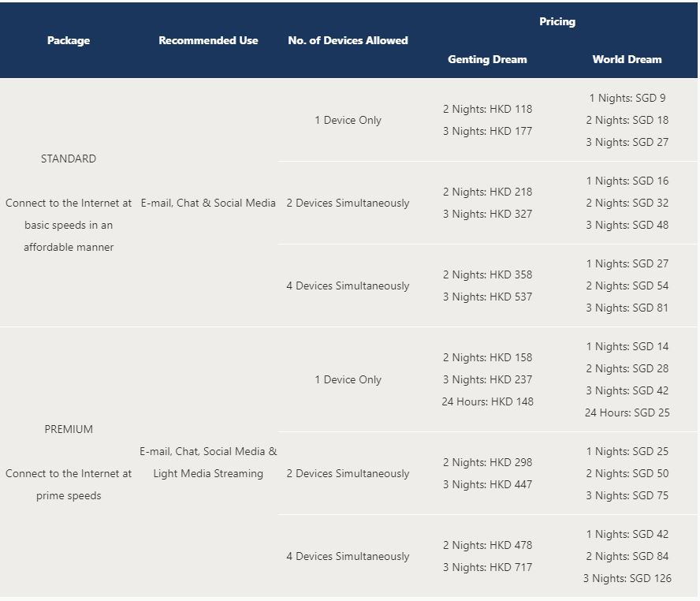Click the '1 Nights: SGD 16' price
700x601 pixels.
[x=627, y=181]
